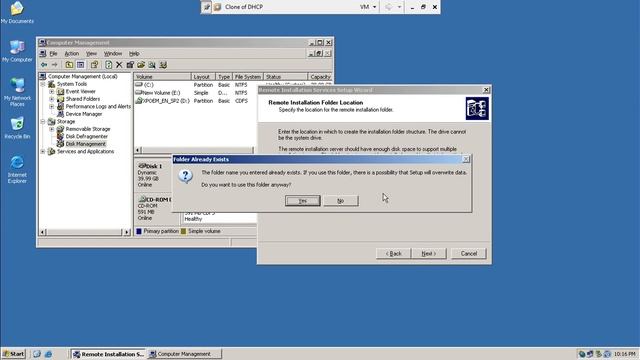The height and width of the screenshot is (360, 640).
Task: Click the pin icon on the VM toolbar
Action: [207, 7]
